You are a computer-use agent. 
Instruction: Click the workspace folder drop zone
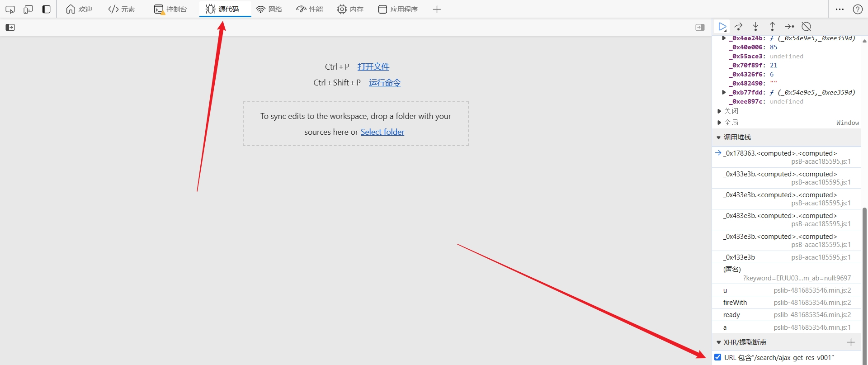pyautogui.click(x=356, y=123)
